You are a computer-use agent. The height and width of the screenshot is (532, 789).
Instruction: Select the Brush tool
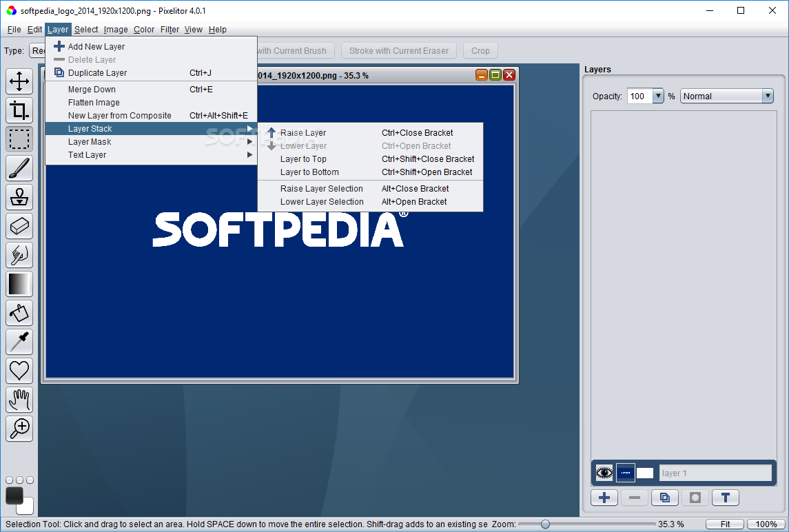point(19,167)
